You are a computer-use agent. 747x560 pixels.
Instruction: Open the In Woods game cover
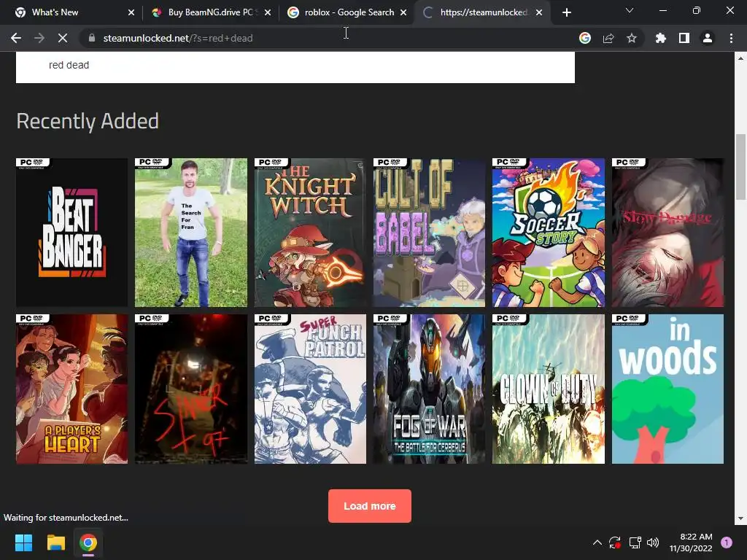667,389
